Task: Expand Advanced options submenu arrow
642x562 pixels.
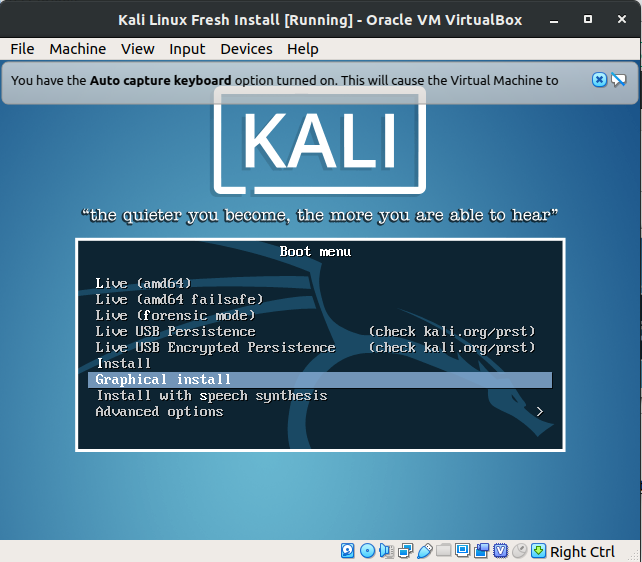Action: 540,412
